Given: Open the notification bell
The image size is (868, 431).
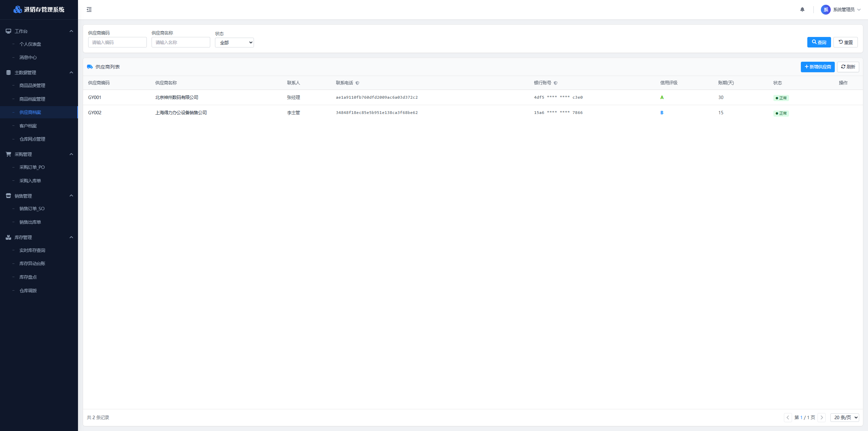Looking at the screenshot, I should click(x=802, y=9).
